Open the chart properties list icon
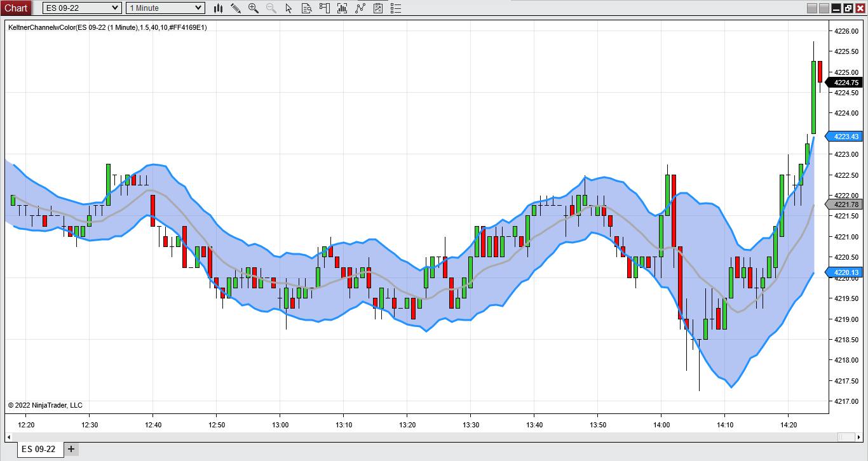 [x=396, y=8]
